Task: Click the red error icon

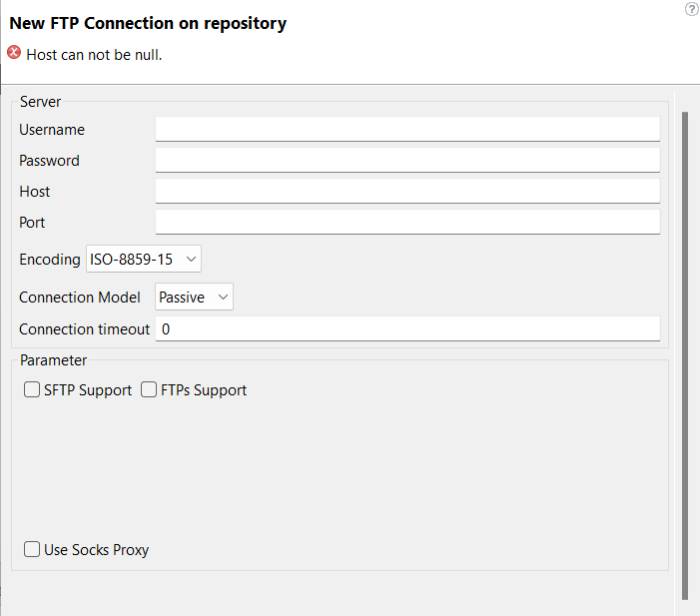Action: [14, 53]
